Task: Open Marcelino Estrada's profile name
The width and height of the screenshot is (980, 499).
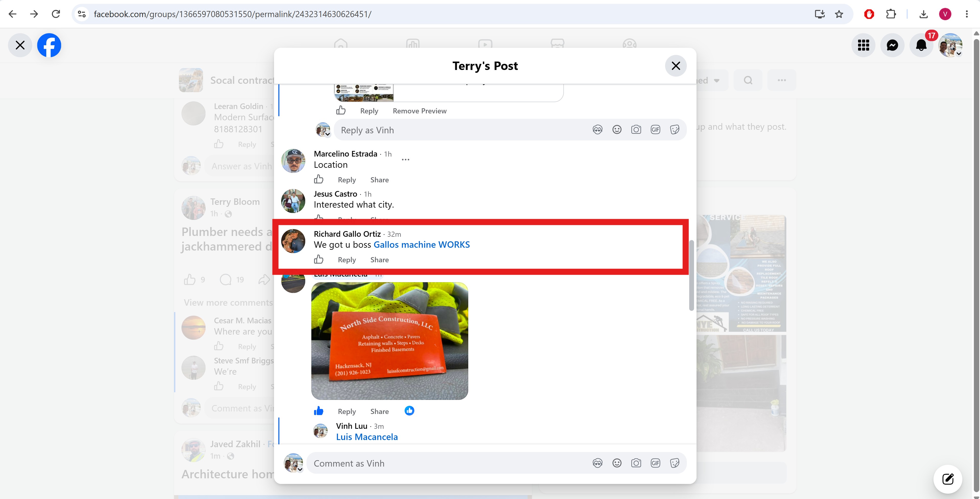Action: click(345, 154)
